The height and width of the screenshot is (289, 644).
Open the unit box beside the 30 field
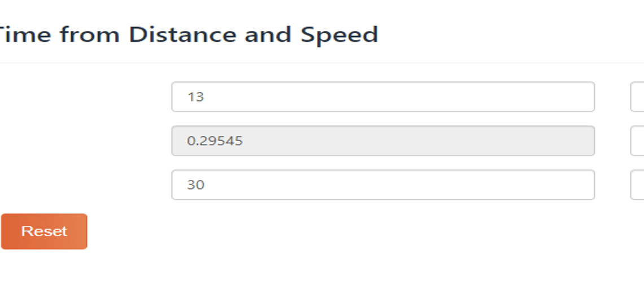pos(637,185)
